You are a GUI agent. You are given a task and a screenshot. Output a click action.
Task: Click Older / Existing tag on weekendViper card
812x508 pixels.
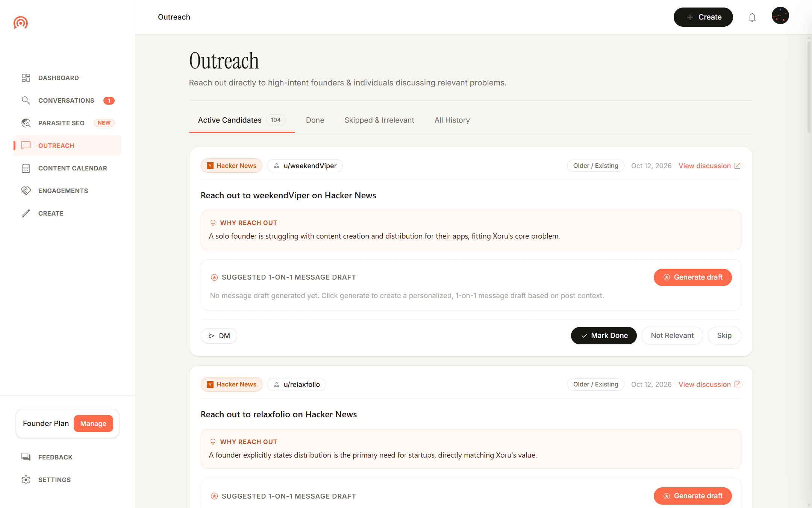596,166
